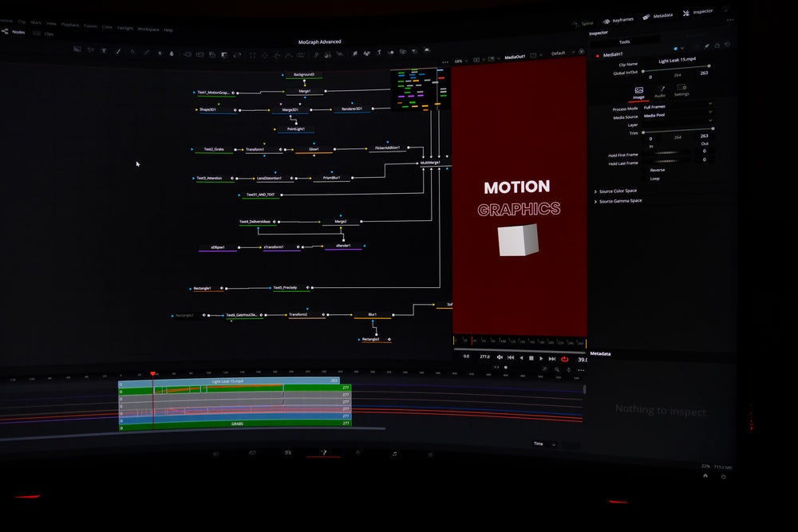
Task: Mute audio with the speaker icon
Action: tap(500, 357)
